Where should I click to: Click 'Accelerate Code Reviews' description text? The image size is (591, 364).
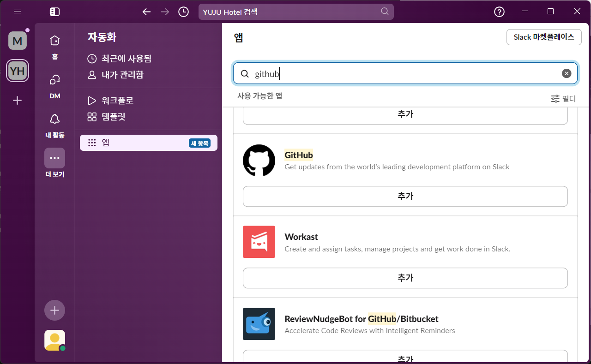point(370,331)
